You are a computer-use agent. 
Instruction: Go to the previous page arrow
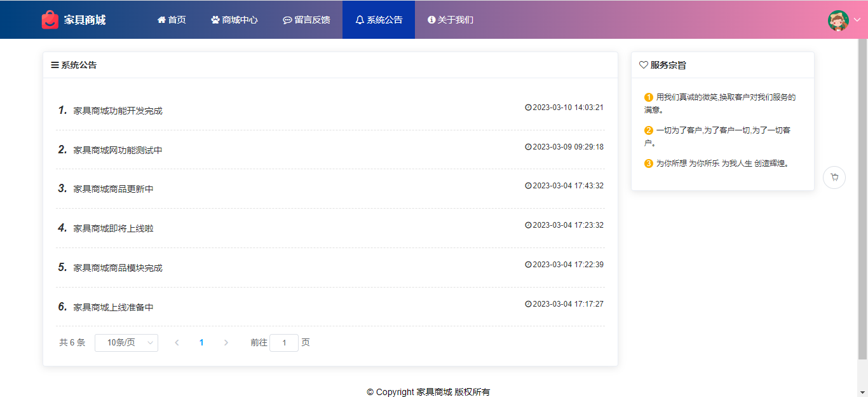point(177,343)
